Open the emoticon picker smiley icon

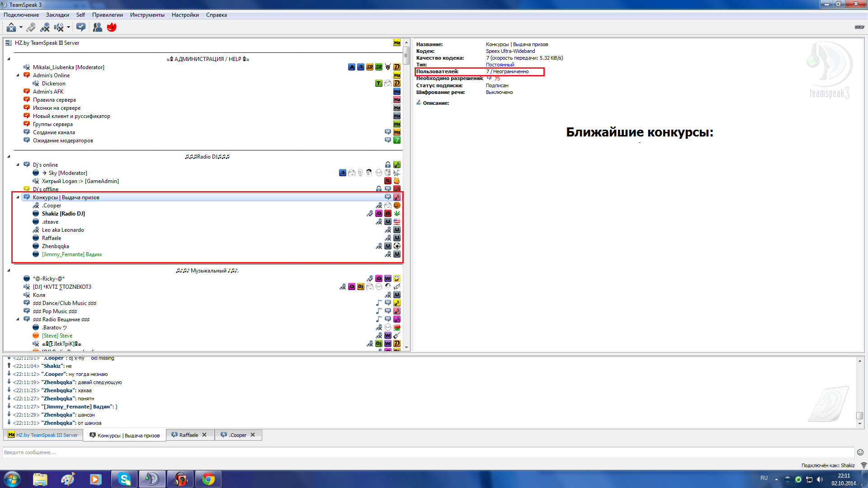click(860, 452)
